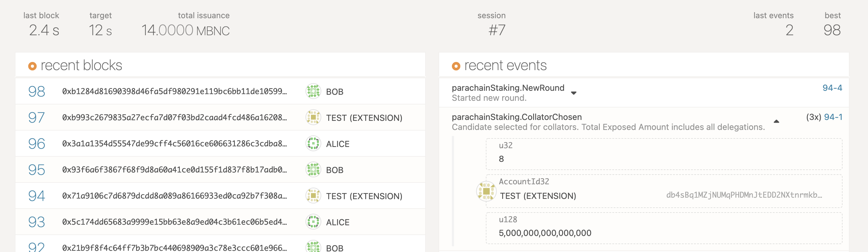Go to block 95
The width and height of the screenshot is (868, 252).
tap(36, 170)
